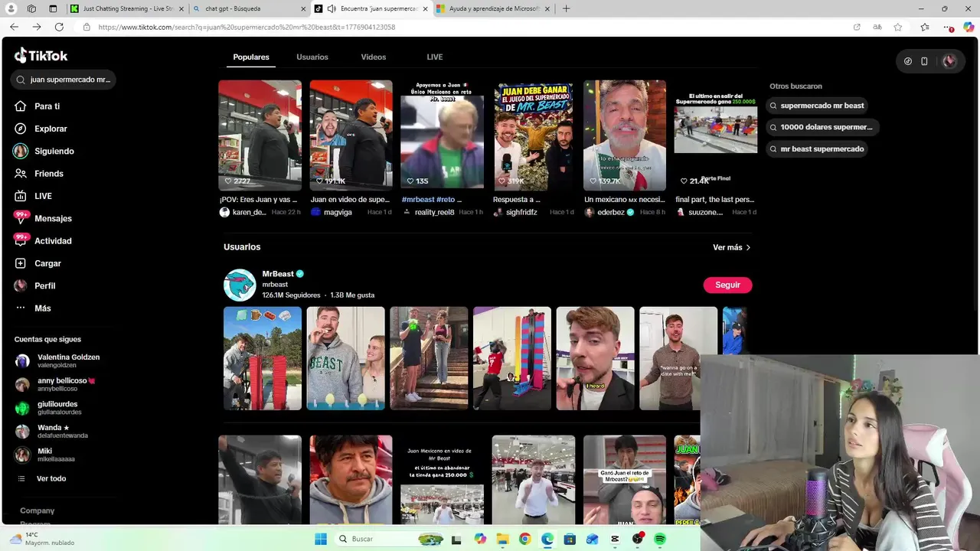Open the phone app icon in header
Screen dimensions: 980x551
coord(924,61)
